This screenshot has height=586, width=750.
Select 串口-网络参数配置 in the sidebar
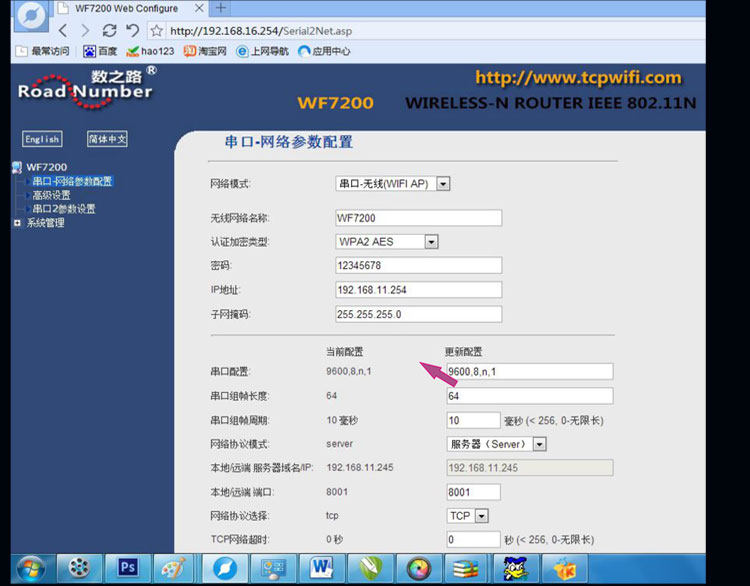coord(72,181)
